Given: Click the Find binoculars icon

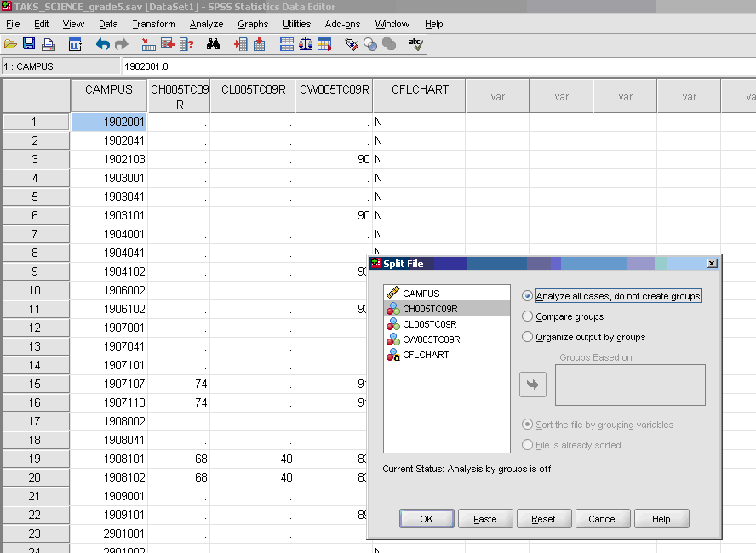Looking at the screenshot, I should 213,44.
